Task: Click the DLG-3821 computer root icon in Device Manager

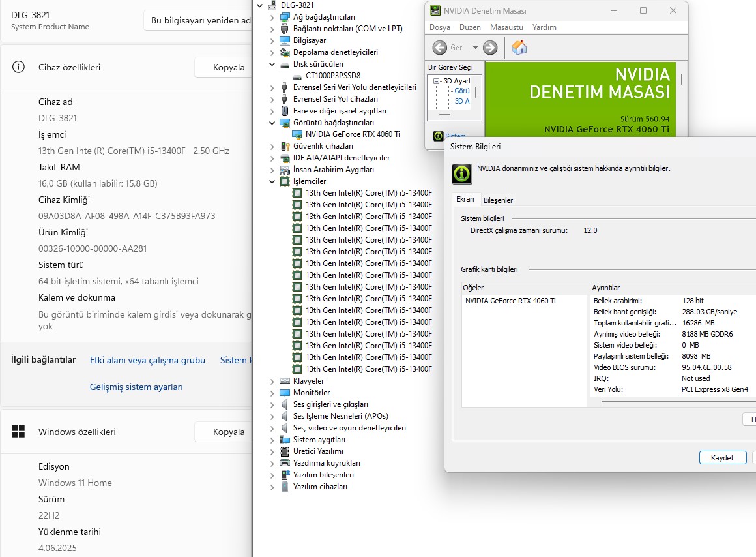Action: (272, 5)
